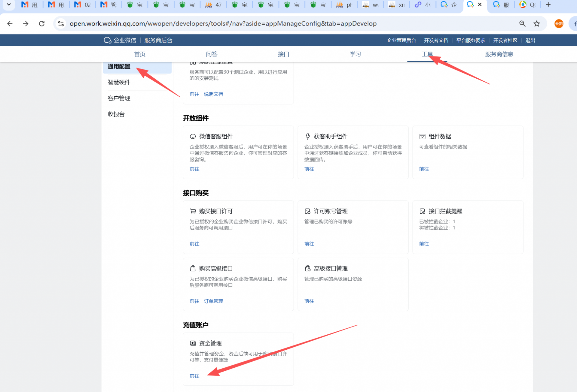
Task: Click the 接口拦截提醒 icon
Action: tap(422, 211)
